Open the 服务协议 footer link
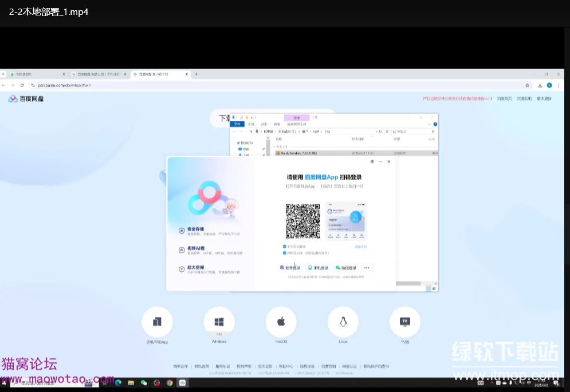Image resolution: width=570 pixels, height=392 pixels. click(x=223, y=367)
